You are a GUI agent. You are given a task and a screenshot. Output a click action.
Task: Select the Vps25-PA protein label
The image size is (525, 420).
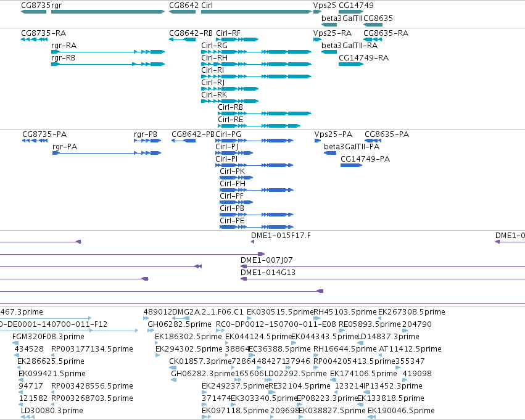(334, 134)
